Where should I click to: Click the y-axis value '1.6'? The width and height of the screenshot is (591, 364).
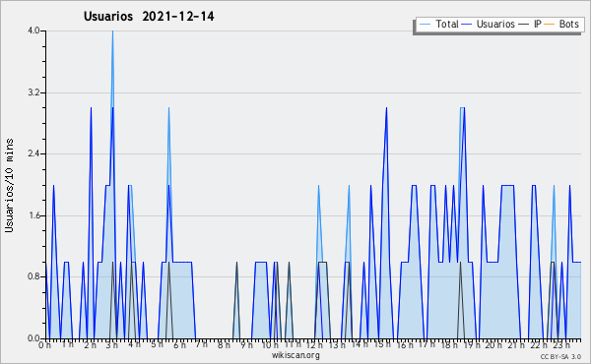pos(33,215)
